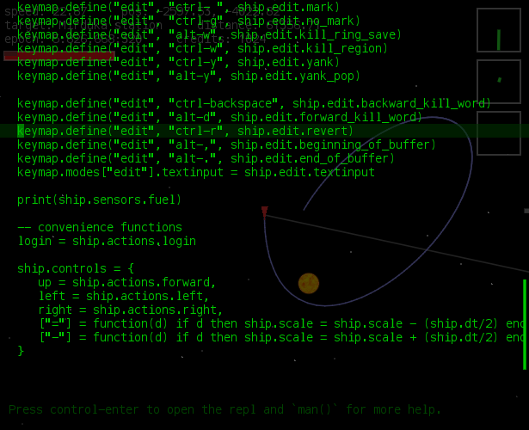Click the red fuel bar under the HUD text
529x430 pixels.
tap(59, 56)
